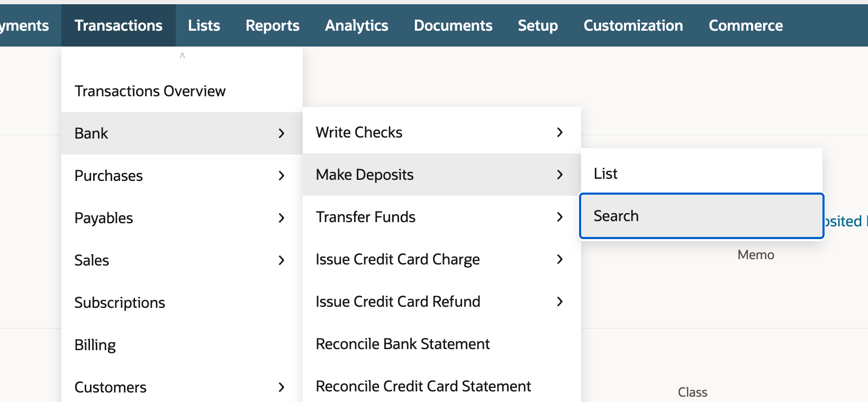Image resolution: width=868 pixels, height=402 pixels.
Task: Expand the Purchases chevron arrow
Action: [x=282, y=176]
